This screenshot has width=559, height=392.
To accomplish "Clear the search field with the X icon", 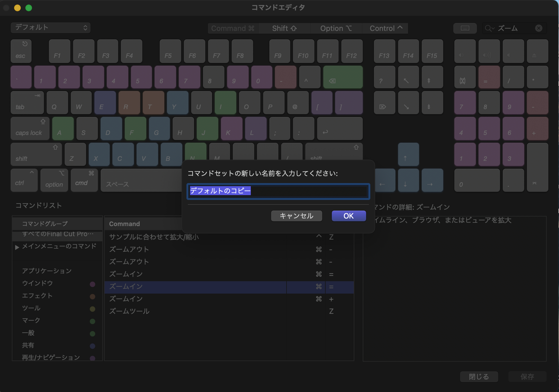I will pos(539,28).
